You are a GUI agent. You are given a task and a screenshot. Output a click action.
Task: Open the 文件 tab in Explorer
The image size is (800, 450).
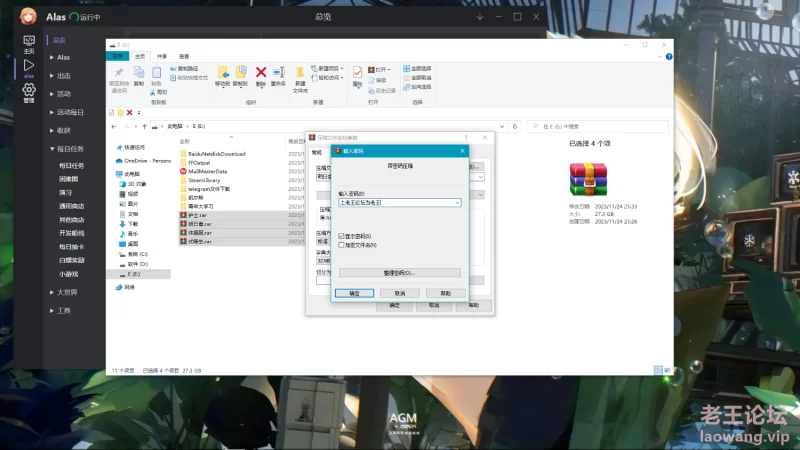[x=117, y=56]
